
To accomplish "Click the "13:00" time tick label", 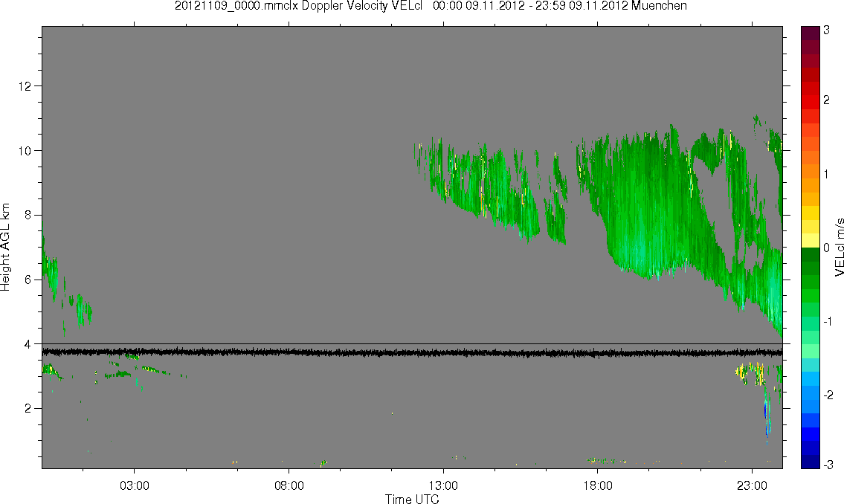I will 443,485.
